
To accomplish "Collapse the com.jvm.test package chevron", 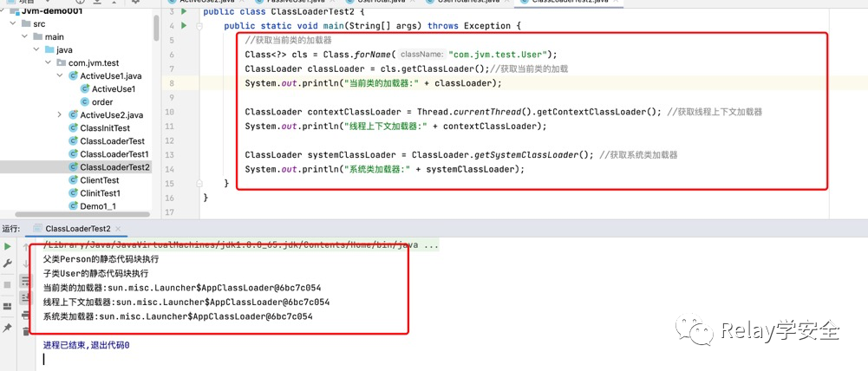I will click(x=49, y=62).
